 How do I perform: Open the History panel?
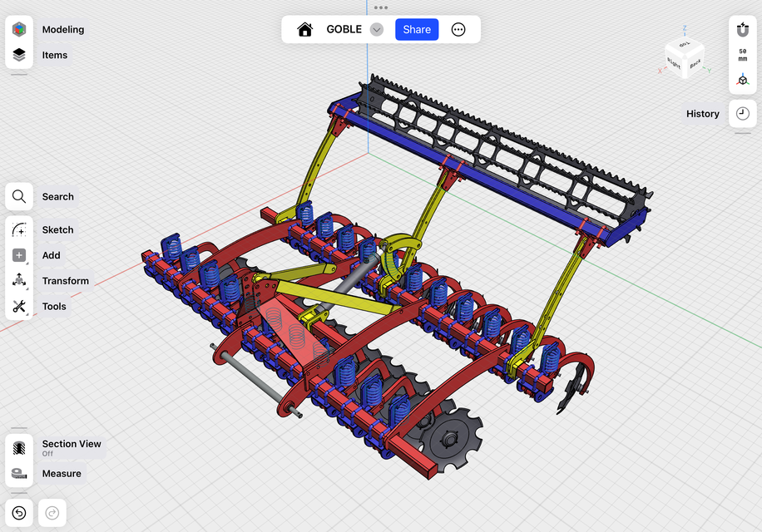click(741, 113)
